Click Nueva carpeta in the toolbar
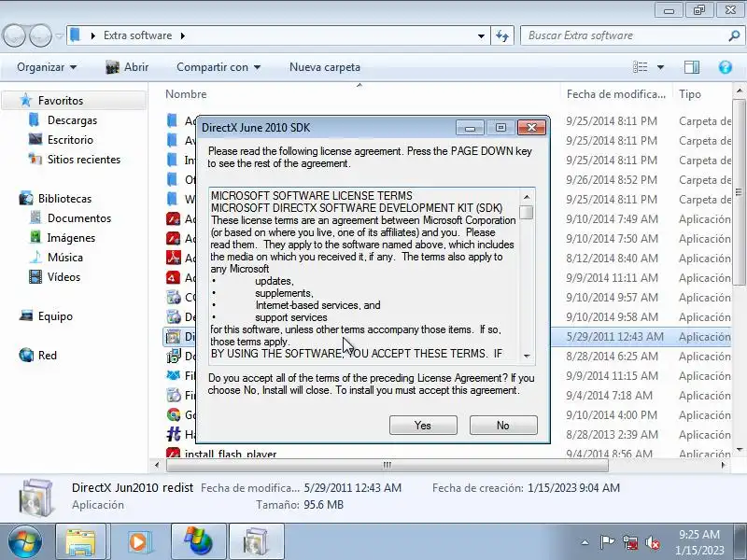747x560 pixels. (x=325, y=67)
